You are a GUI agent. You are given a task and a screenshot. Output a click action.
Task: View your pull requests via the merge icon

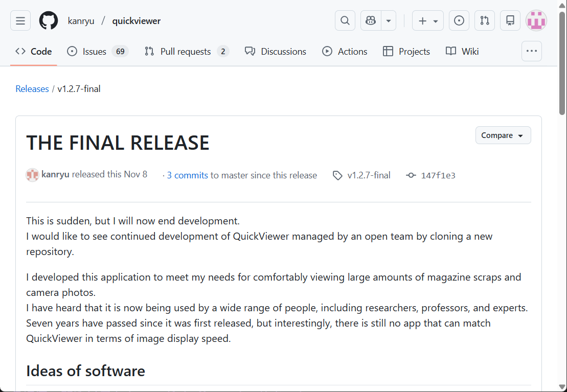pos(484,20)
